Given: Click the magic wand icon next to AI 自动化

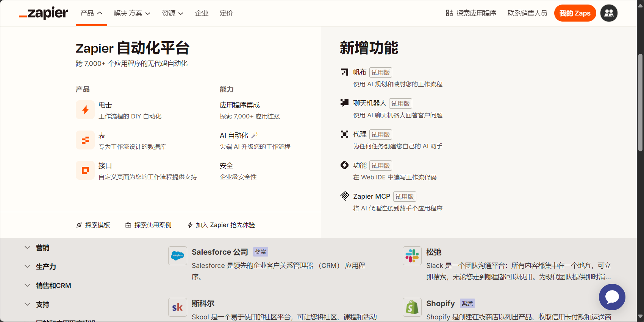Looking at the screenshot, I should click(x=254, y=135).
